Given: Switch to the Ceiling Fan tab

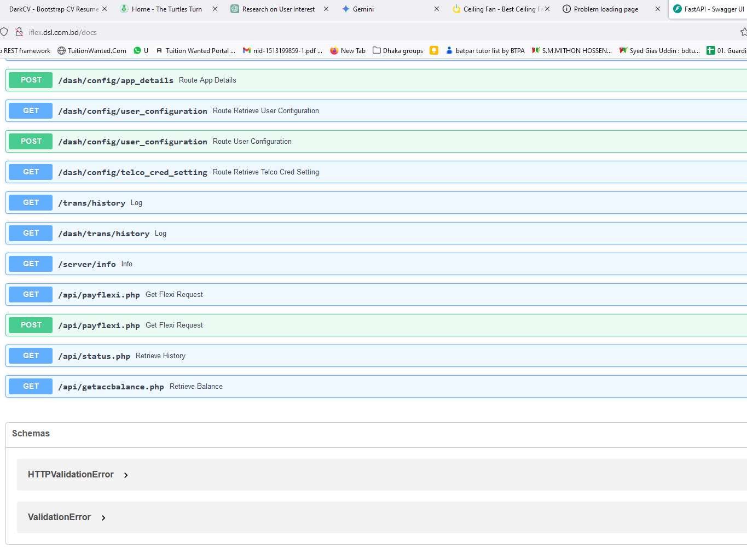Looking at the screenshot, I should pyautogui.click(x=496, y=9).
